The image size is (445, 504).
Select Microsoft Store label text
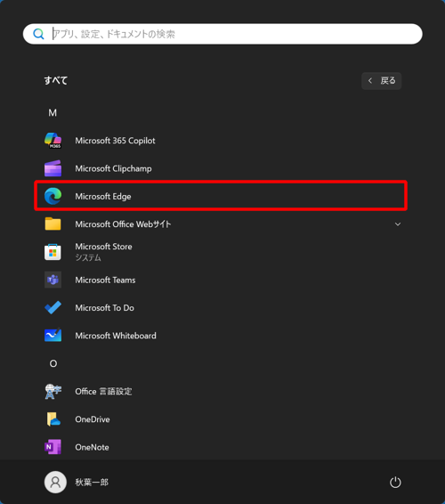[x=103, y=247]
